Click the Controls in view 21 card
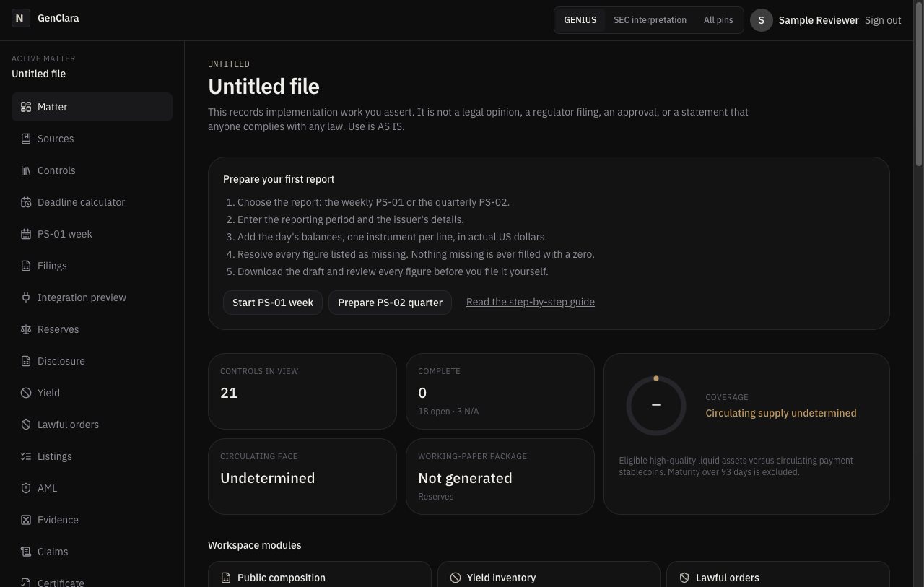Viewport: 924px width, 587px height. point(302,391)
